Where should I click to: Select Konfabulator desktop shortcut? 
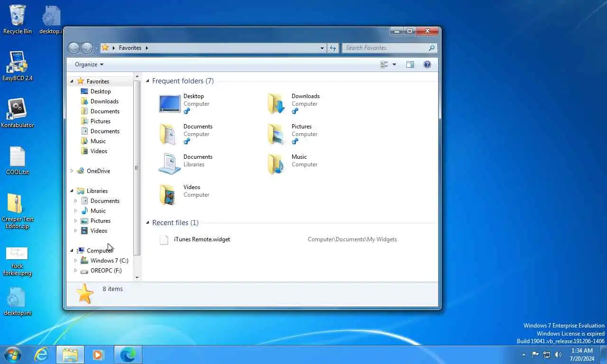tap(18, 113)
